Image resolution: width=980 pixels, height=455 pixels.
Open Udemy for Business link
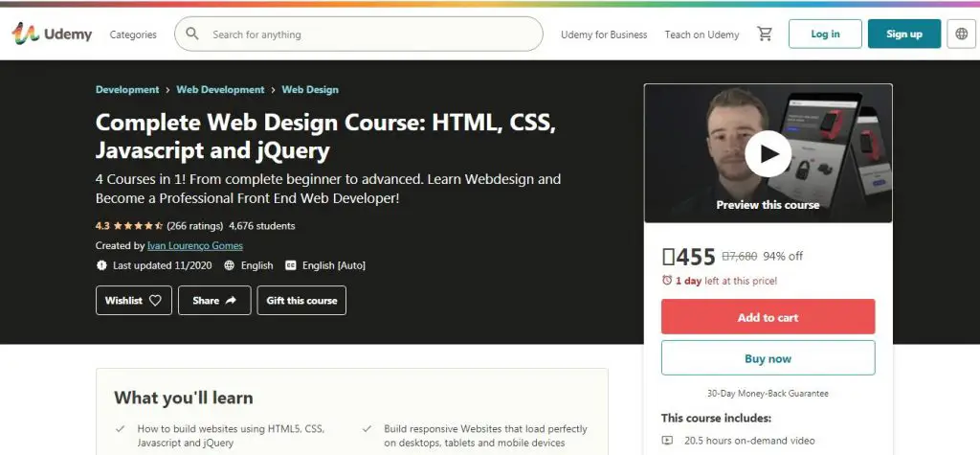[x=604, y=34]
